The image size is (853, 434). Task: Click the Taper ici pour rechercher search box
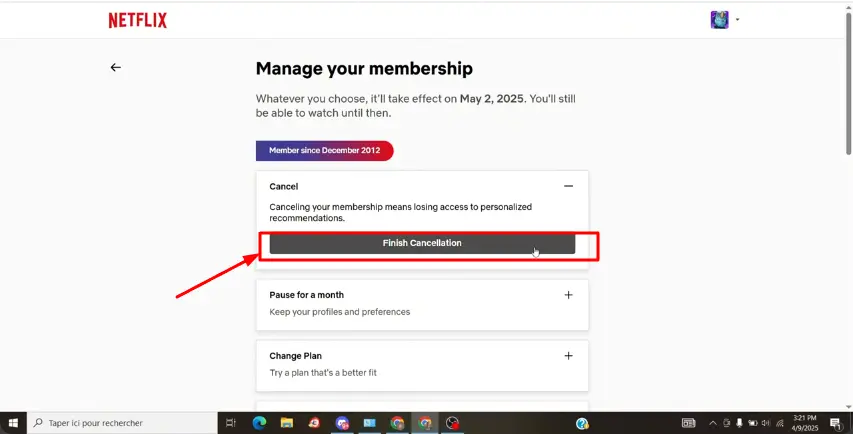(x=122, y=423)
